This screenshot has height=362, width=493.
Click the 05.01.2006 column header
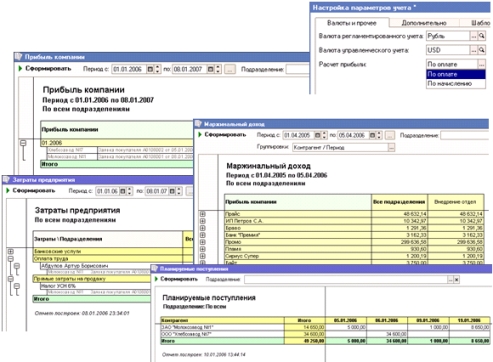pyautogui.click(x=345, y=320)
